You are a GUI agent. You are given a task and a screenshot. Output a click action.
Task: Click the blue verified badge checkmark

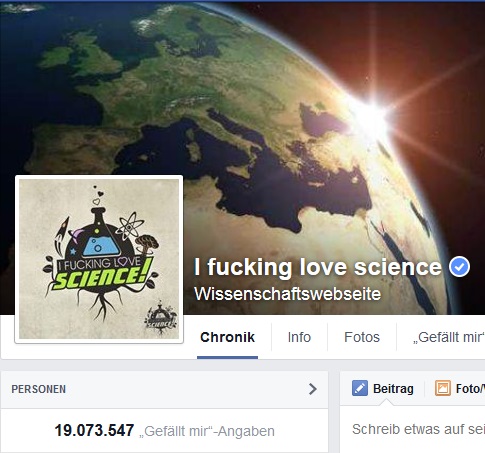coord(459,267)
